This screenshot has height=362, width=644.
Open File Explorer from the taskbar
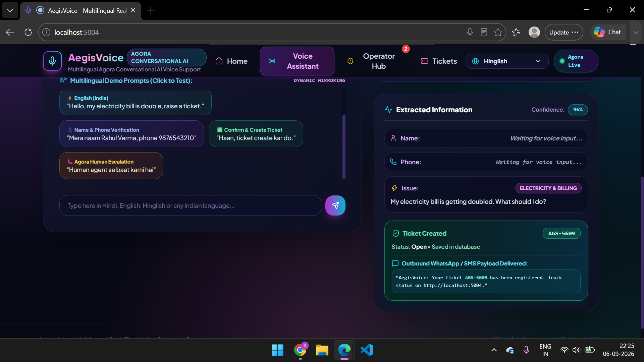pos(322,350)
